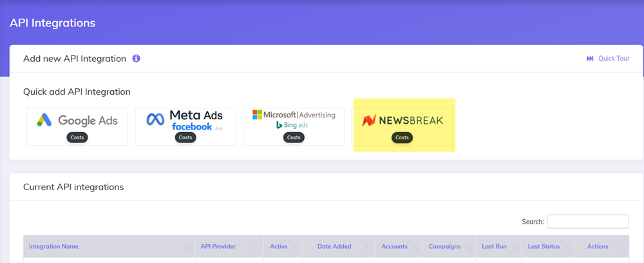Click the Quick Tour fast-forward icon
Image resolution: width=644 pixels, height=263 pixels.
pyautogui.click(x=590, y=59)
